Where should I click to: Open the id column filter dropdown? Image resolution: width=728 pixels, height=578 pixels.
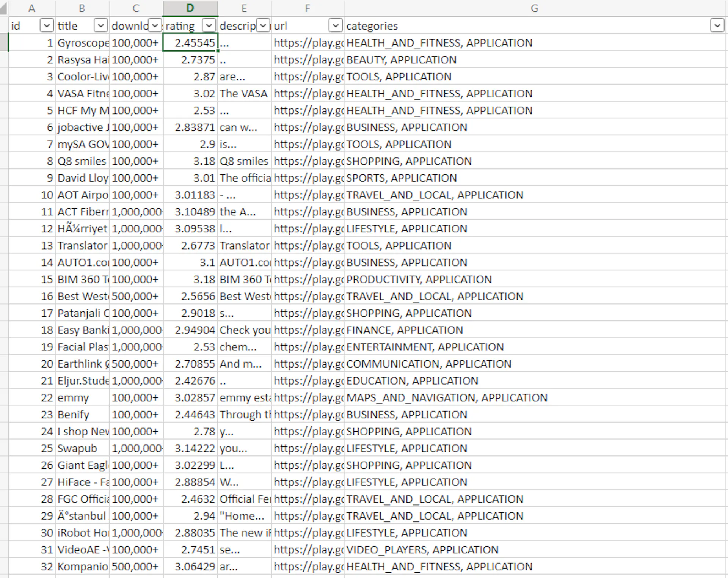tap(46, 25)
